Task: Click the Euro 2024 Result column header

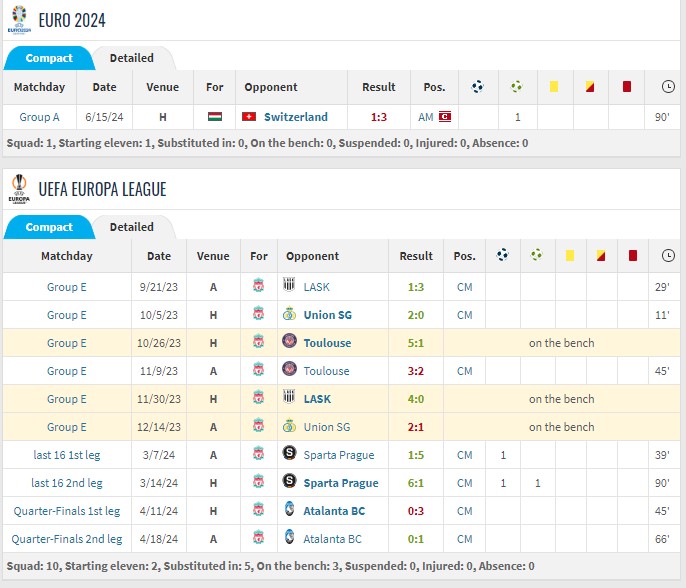Action: [x=378, y=87]
